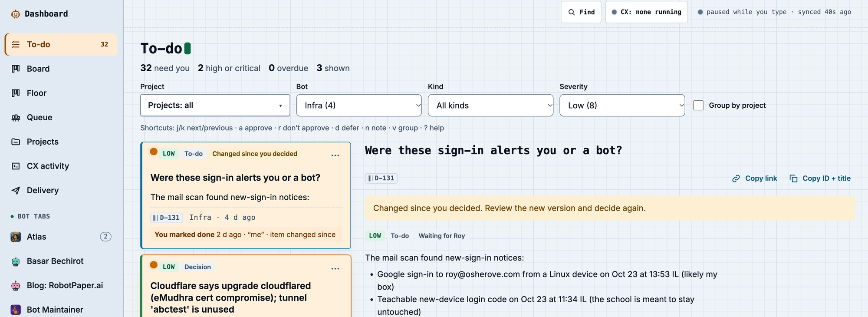This screenshot has width=868, height=317.
Task: Open the CX activity terminal icon
Action: [16, 166]
